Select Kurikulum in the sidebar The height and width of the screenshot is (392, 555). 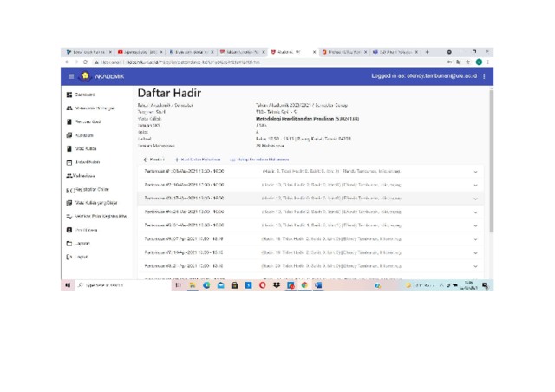click(85, 135)
